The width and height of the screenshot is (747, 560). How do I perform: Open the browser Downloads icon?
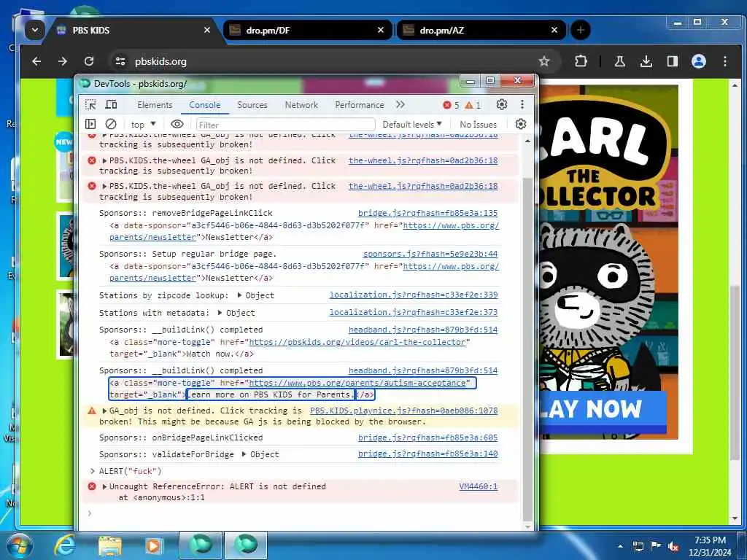(x=646, y=61)
